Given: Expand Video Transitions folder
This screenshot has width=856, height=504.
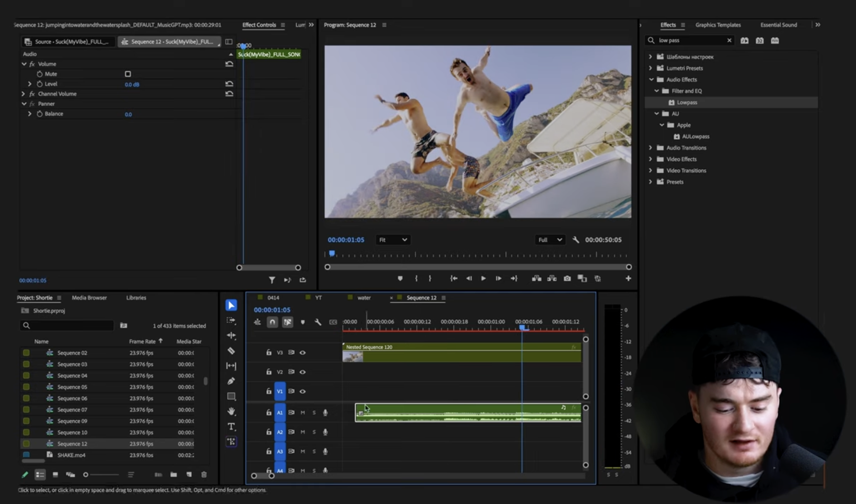Looking at the screenshot, I should click(x=650, y=171).
